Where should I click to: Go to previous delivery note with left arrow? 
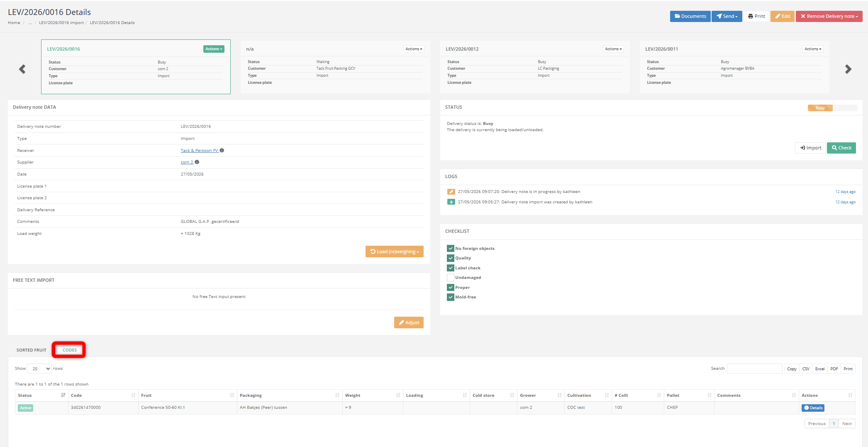pos(22,69)
